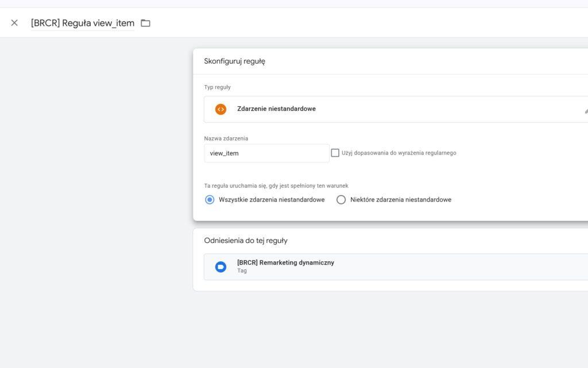
Task: Click the 'Skonfiguruj regułę' section header
Action: coord(234,61)
